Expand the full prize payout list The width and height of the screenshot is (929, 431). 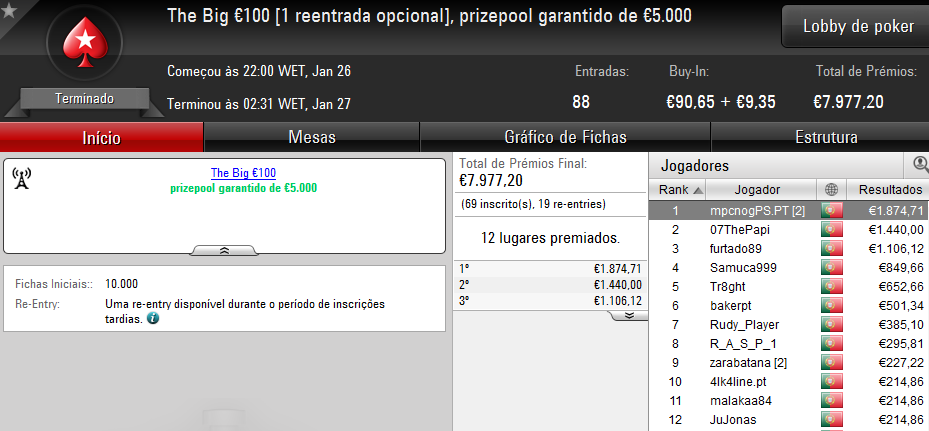[x=628, y=315]
